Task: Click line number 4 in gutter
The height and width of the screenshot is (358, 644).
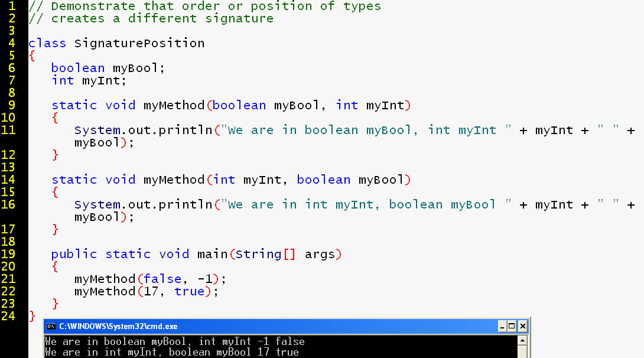Action: [x=12, y=43]
